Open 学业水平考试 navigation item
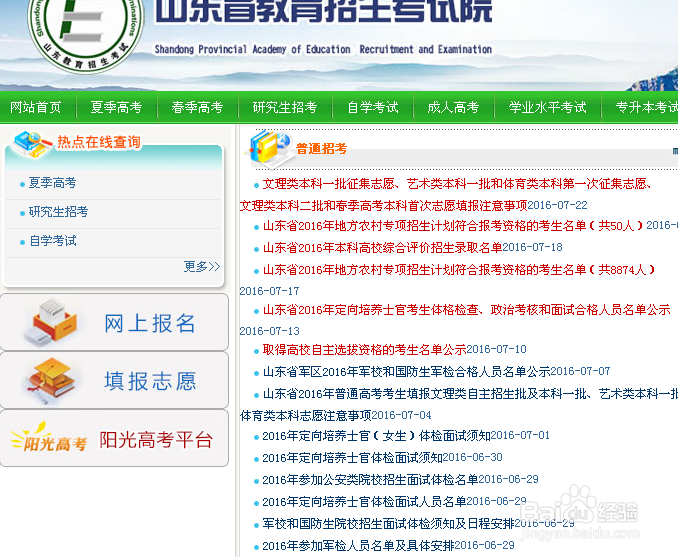678x557 pixels. (x=547, y=107)
